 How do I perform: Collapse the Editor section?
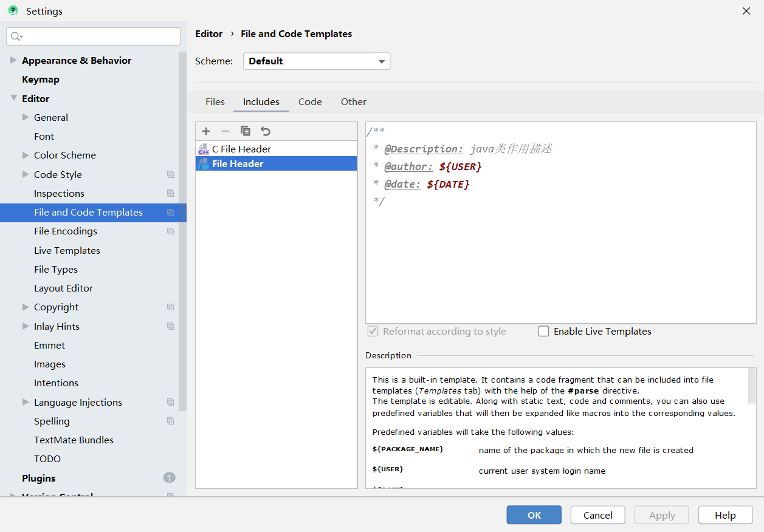[x=13, y=98]
